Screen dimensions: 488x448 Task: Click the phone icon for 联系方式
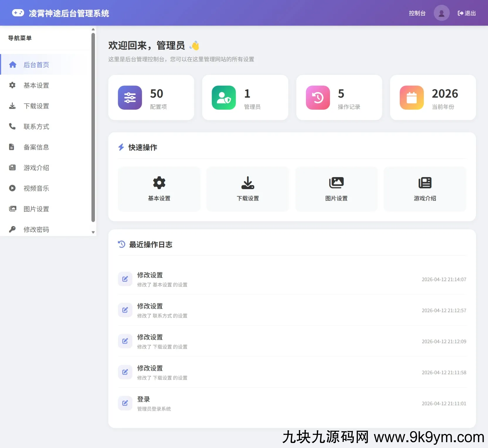click(x=12, y=126)
